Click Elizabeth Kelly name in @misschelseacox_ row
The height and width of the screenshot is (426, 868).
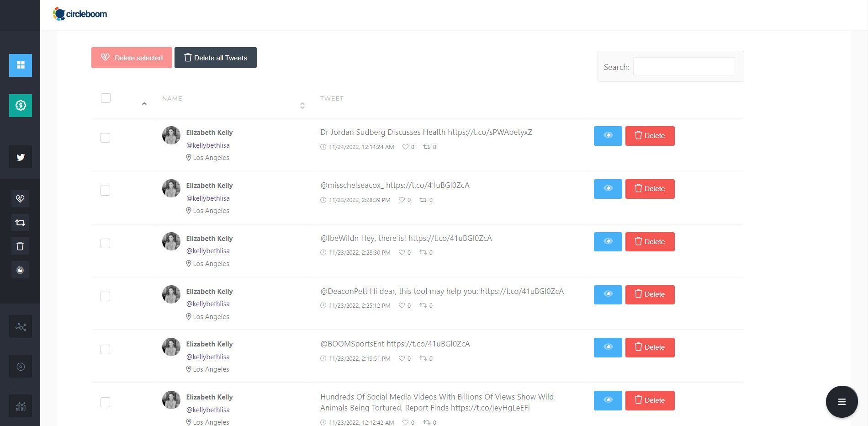(209, 186)
